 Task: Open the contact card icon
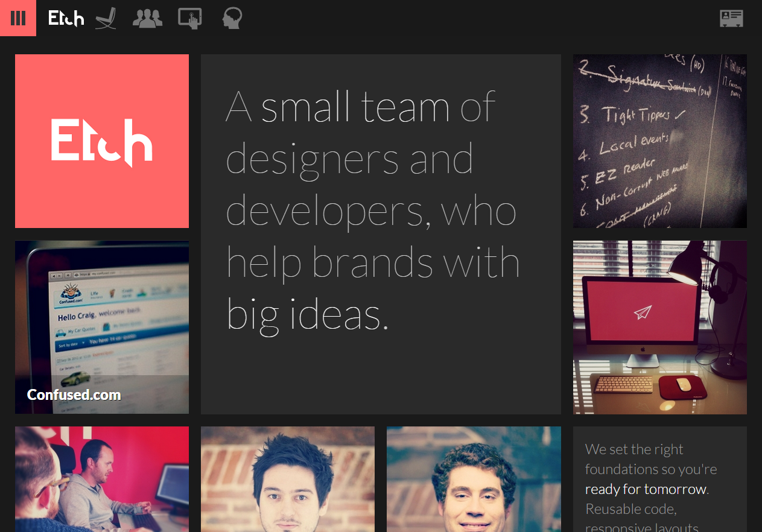(x=731, y=18)
